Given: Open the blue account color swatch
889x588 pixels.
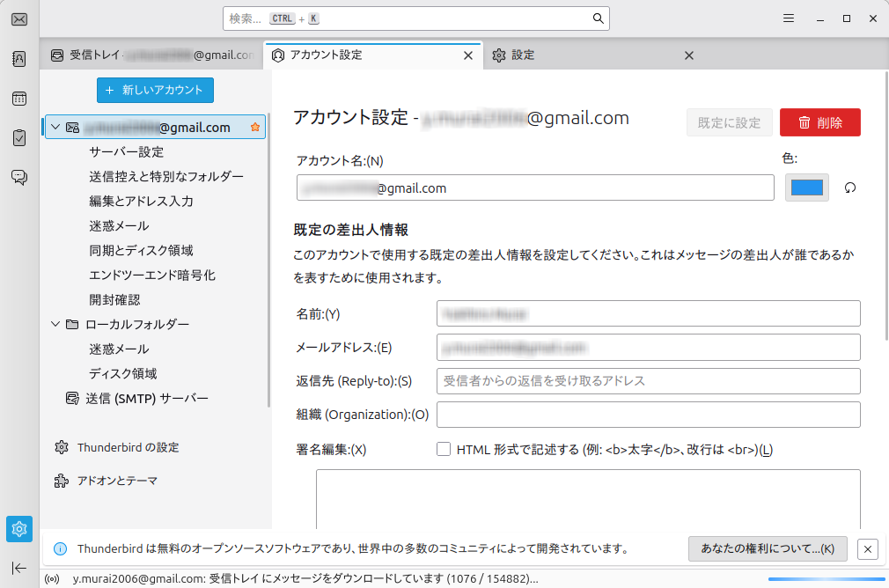Looking at the screenshot, I should 806,187.
